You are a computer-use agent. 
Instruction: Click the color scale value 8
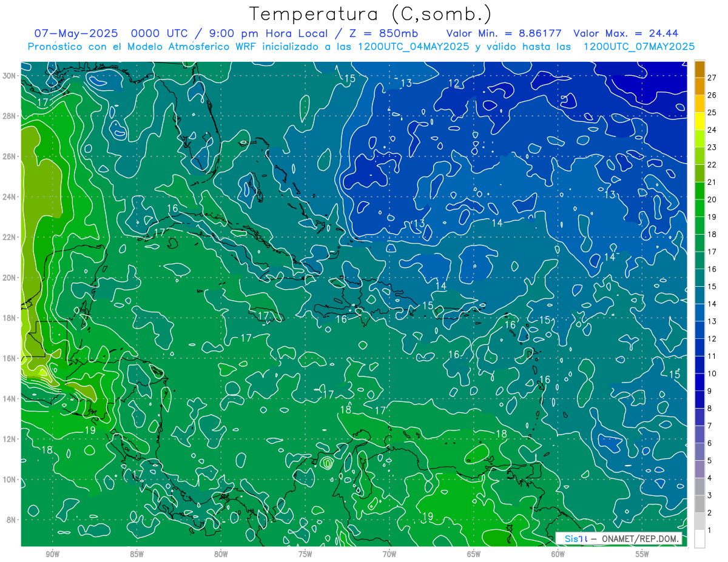tap(710, 408)
